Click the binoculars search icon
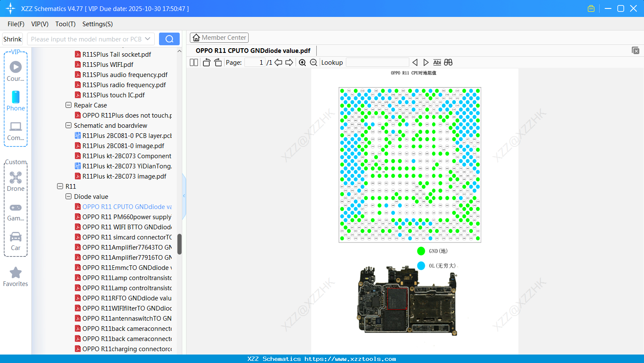644x363 pixels. click(448, 62)
